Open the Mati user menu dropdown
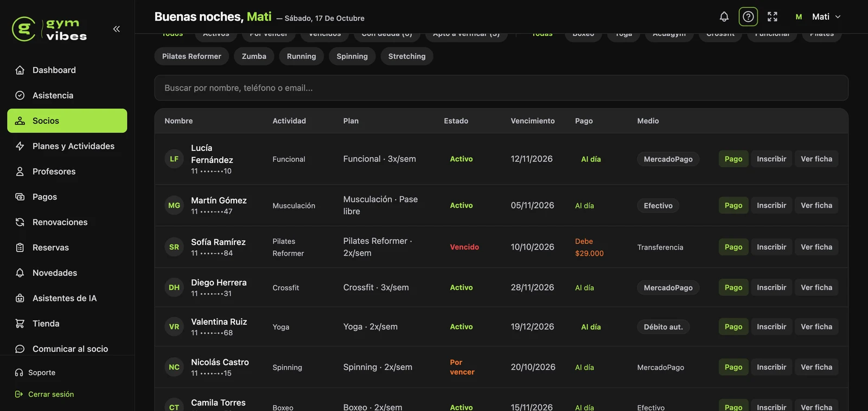Image resolution: width=868 pixels, height=411 pixels. point(826,17)
